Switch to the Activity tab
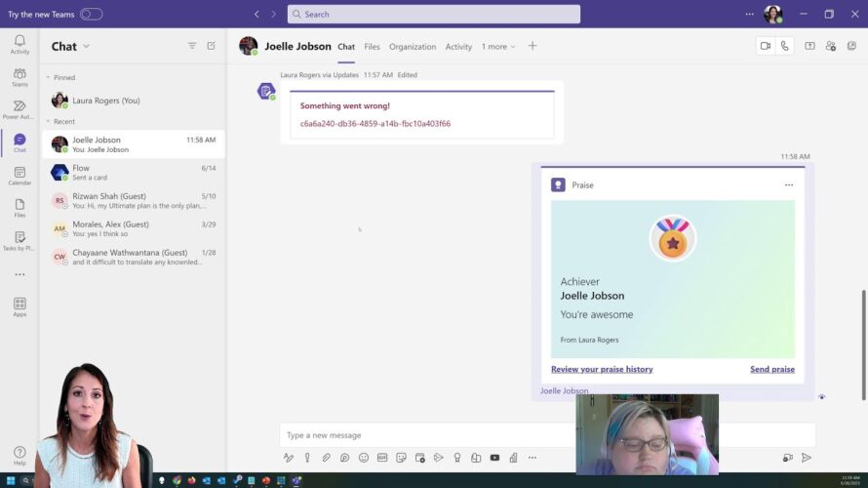Screen dimensions: 868x488 click(458, 47)
